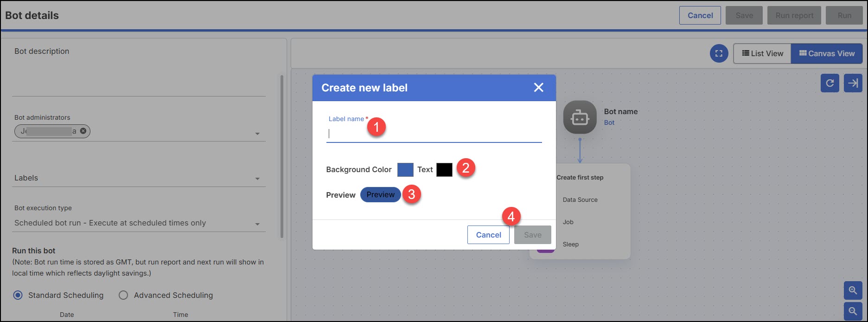Focus the Label name input field
Viewport: 868px width, 322px height.
(x=434, y=134)
